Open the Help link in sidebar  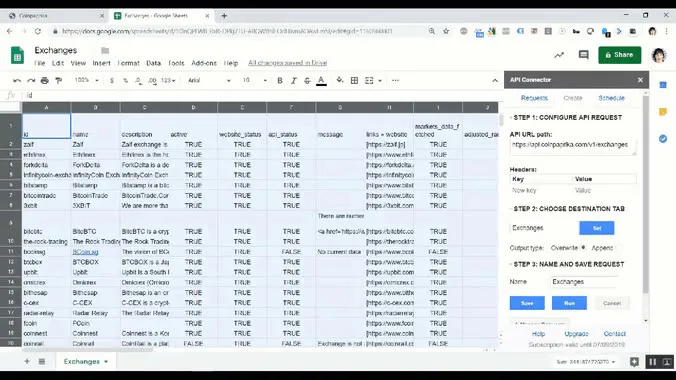tap(538, 334)
